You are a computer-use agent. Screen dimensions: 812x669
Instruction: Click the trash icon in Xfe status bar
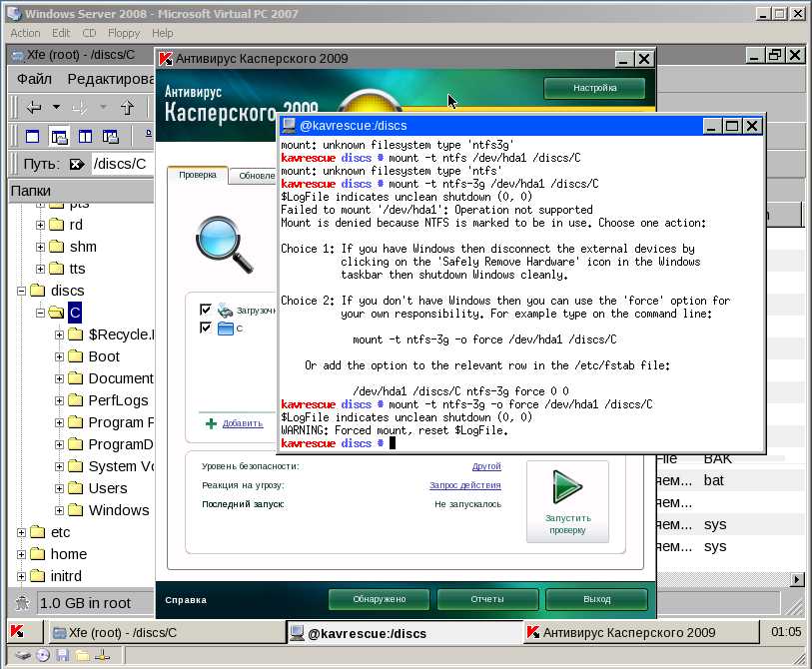click(x=22, y=602)
